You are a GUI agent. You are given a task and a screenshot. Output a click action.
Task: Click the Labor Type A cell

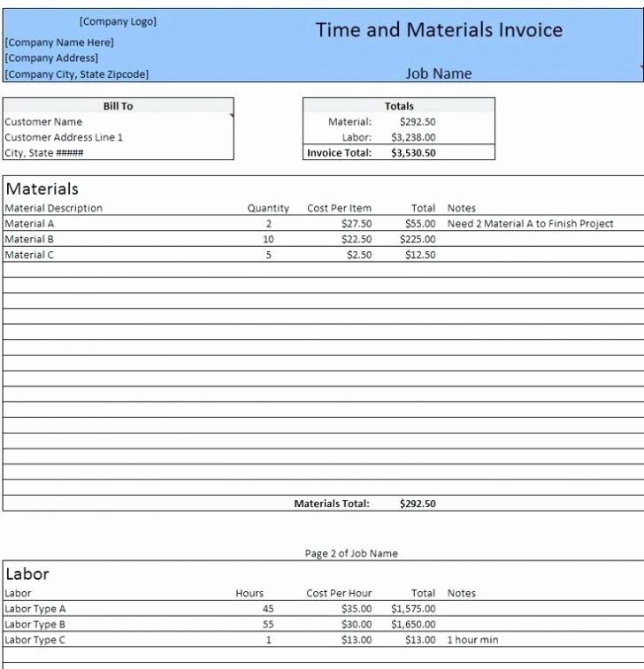(x=35, y=609)
